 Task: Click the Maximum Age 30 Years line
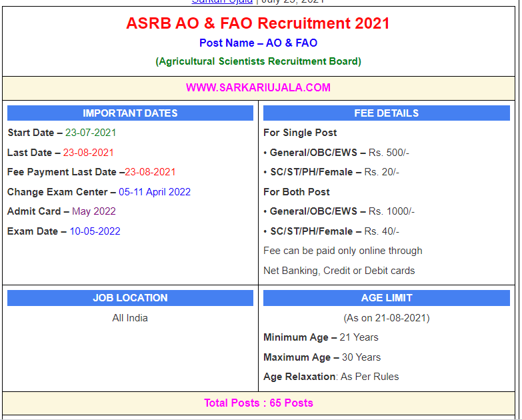click(x=322, y=357)
